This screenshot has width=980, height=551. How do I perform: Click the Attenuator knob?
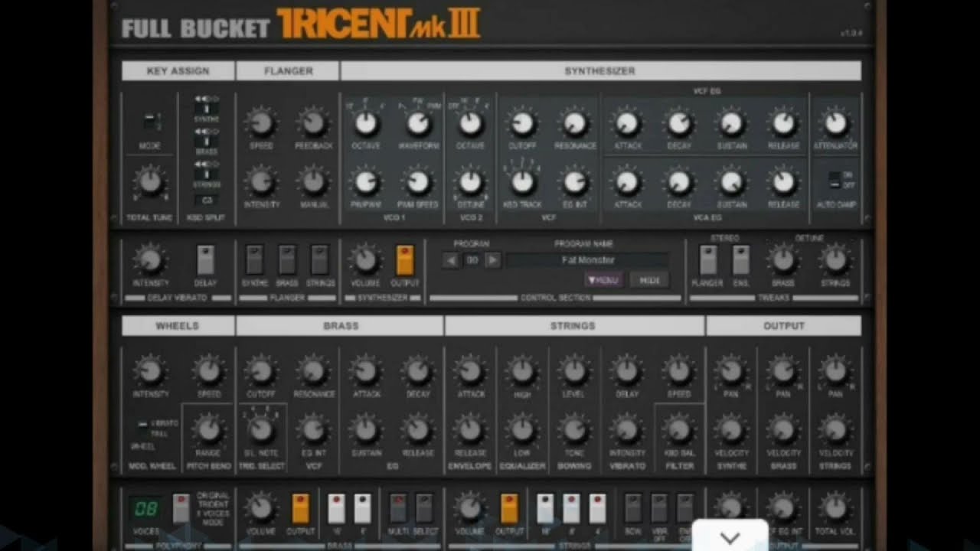(835, 123)
